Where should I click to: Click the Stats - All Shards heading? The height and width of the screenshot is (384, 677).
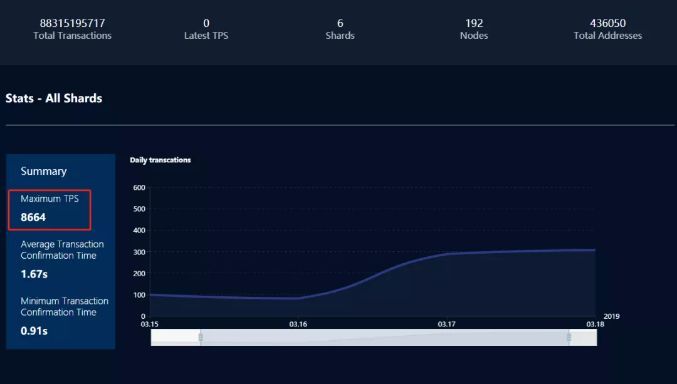click(x=54, y=98)
